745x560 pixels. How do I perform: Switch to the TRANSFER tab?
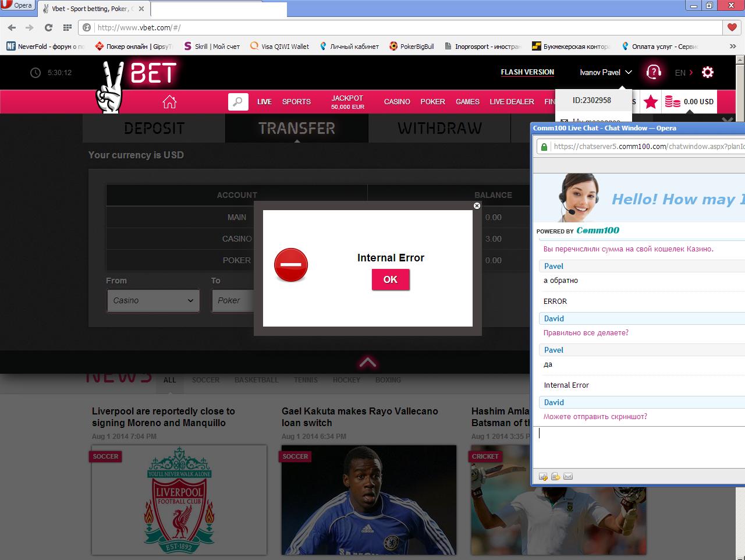point(297,128)
